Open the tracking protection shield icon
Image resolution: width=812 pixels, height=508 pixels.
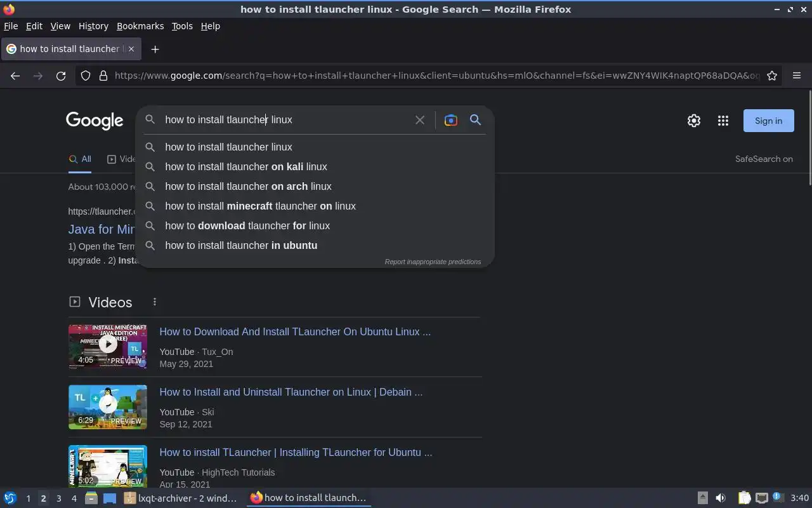(x=86, y=76)
